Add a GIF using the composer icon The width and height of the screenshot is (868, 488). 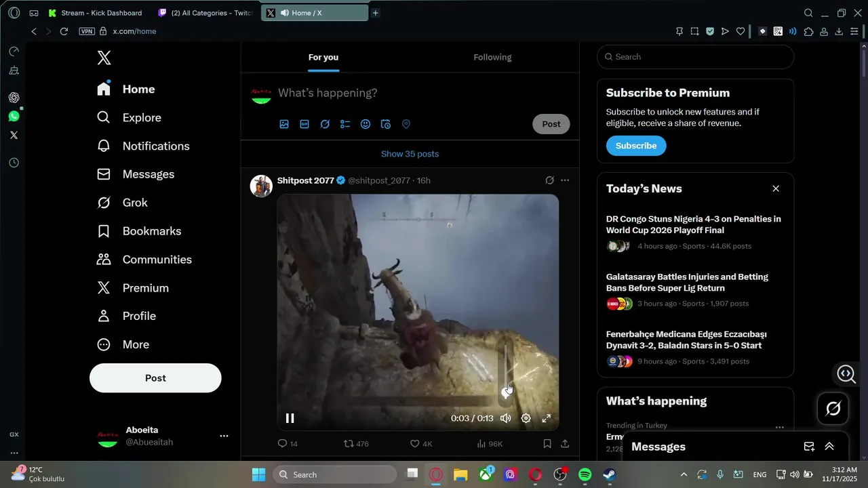point(304,124)
